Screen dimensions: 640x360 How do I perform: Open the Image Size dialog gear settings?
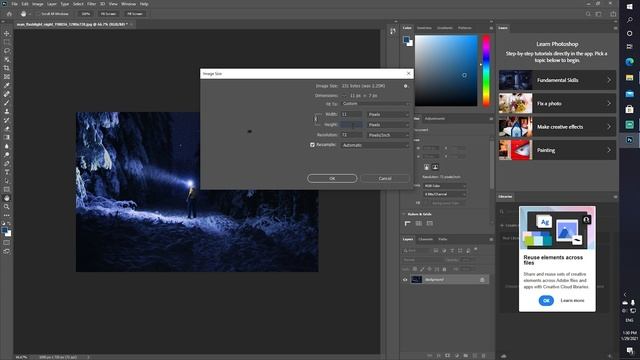pyautogui.click(x=405, y=86)
